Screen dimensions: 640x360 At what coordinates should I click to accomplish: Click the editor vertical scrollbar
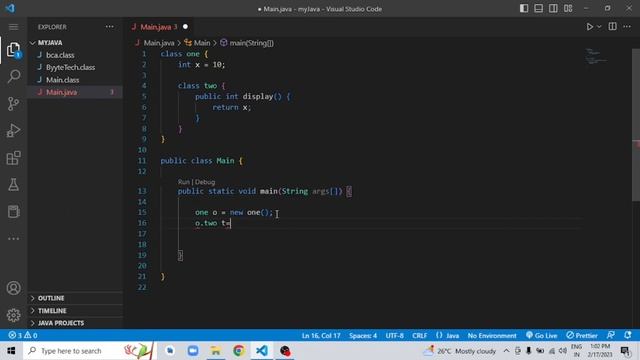point(636,124)
